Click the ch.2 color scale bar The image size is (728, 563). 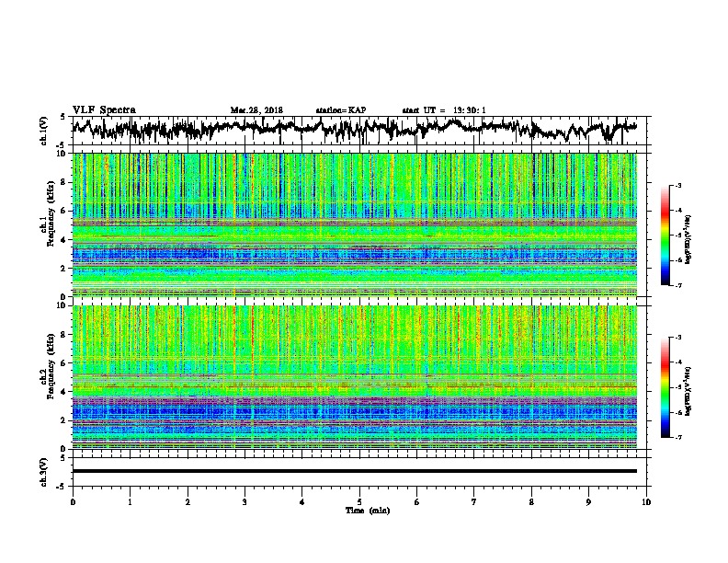click(665, 387)
